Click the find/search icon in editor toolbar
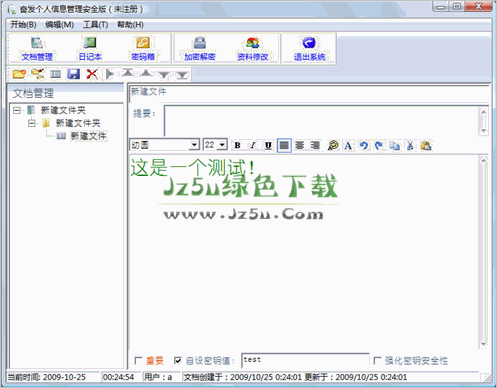Image resolution: width=497 pixels, height=388 pixels. pos(333,145)
